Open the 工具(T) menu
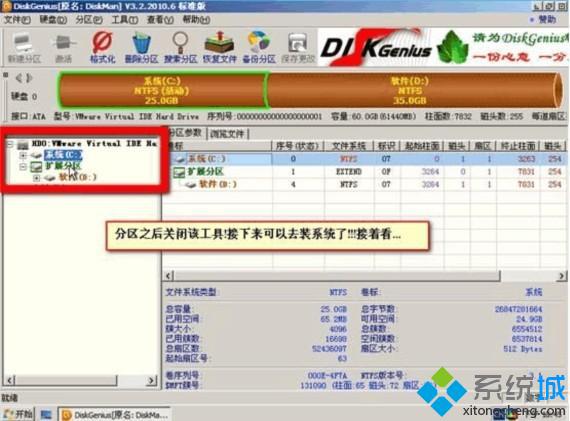This screenshot has width=570, height=421. [x=124, y=20]
